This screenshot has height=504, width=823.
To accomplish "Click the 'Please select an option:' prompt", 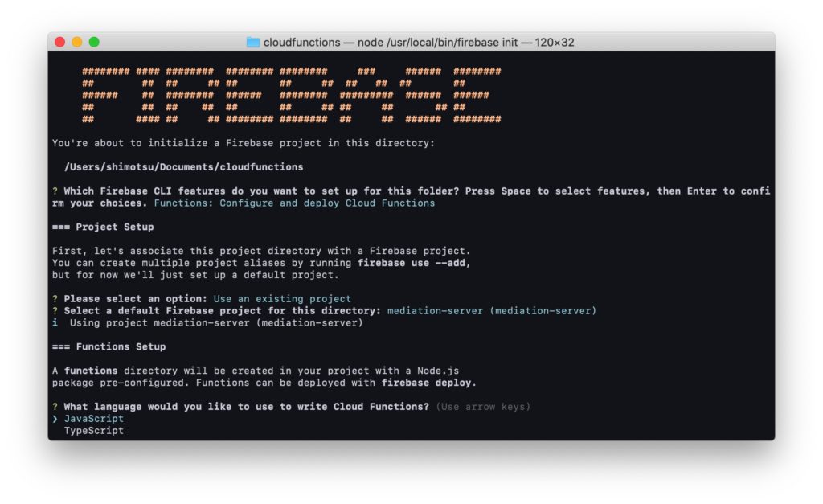I will point(136,299).
